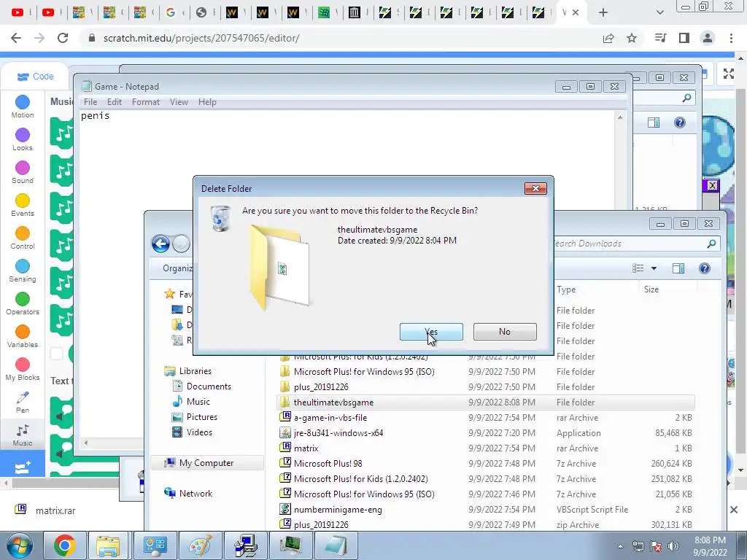Cancel deletion with the No button

pos(505,332)
